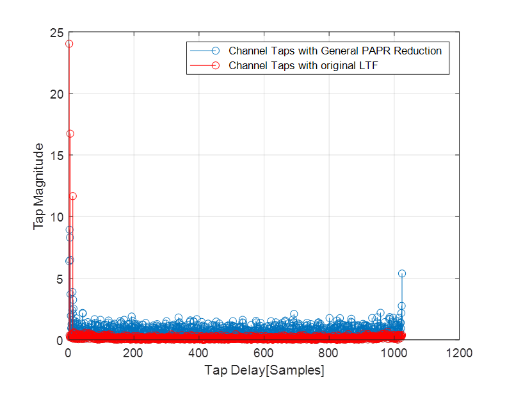Click the y-axis tick label 15
507x420 pixels.
[x=57, y=156]
